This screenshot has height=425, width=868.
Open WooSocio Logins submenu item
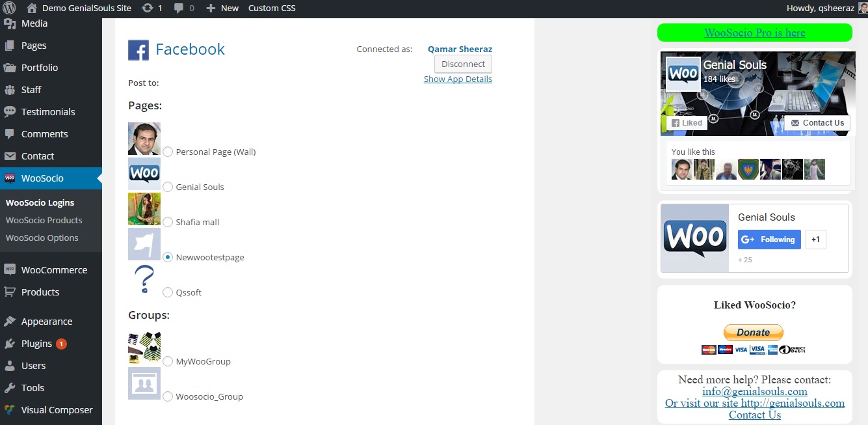[x=40, y=202]
